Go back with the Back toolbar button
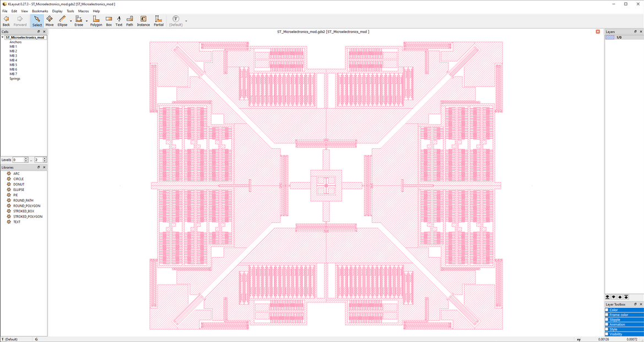This screenshot has height=342, width=644. (x=6, y=20)
